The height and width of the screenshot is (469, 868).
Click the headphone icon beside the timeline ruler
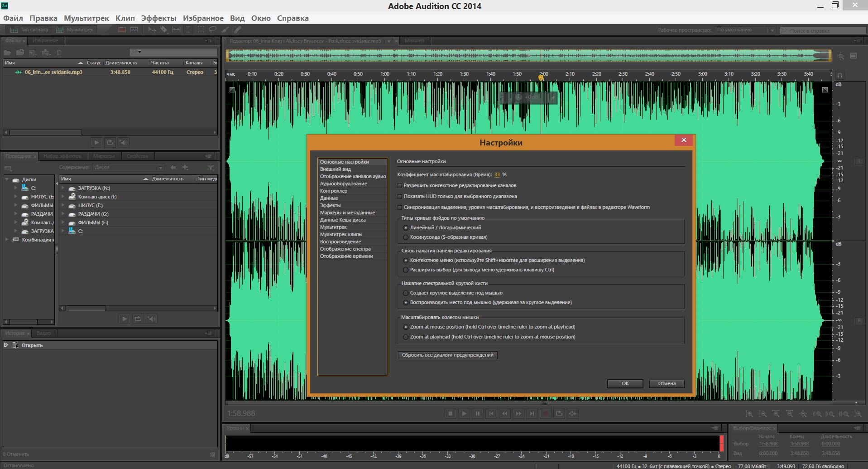click(839, 75)
